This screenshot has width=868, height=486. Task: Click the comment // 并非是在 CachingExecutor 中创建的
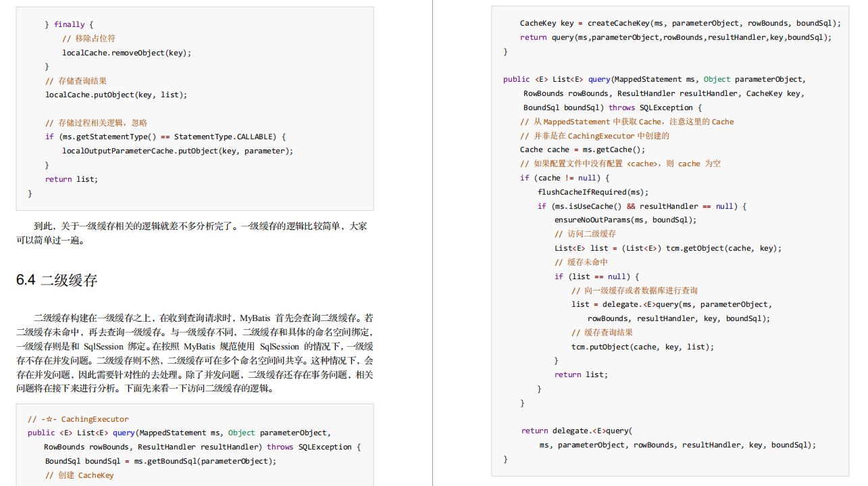[594, 136]
